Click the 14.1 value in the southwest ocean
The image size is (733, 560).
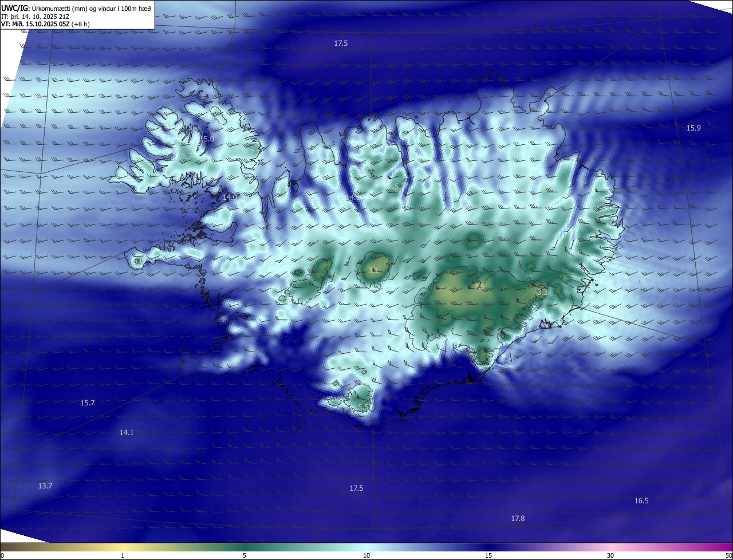click(x=127, y=433)
